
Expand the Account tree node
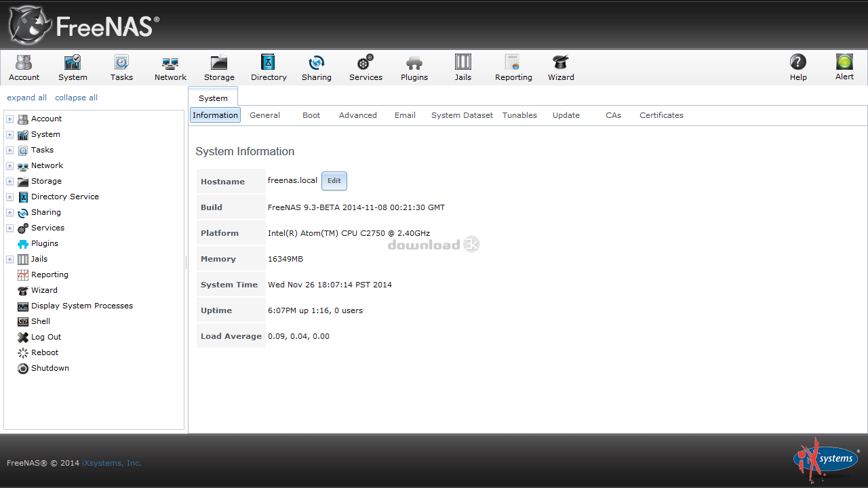10,119
